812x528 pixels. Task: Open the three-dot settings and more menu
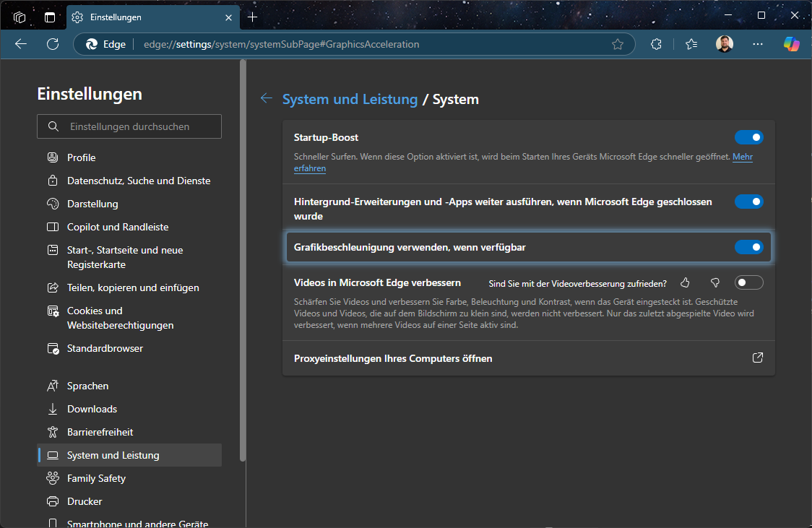[x=758, y=44]
